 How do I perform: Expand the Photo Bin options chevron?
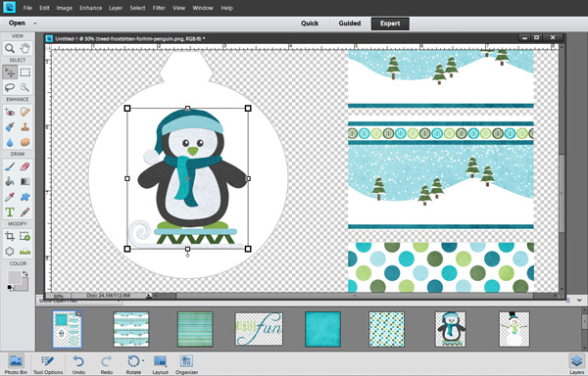coord(579,301)
